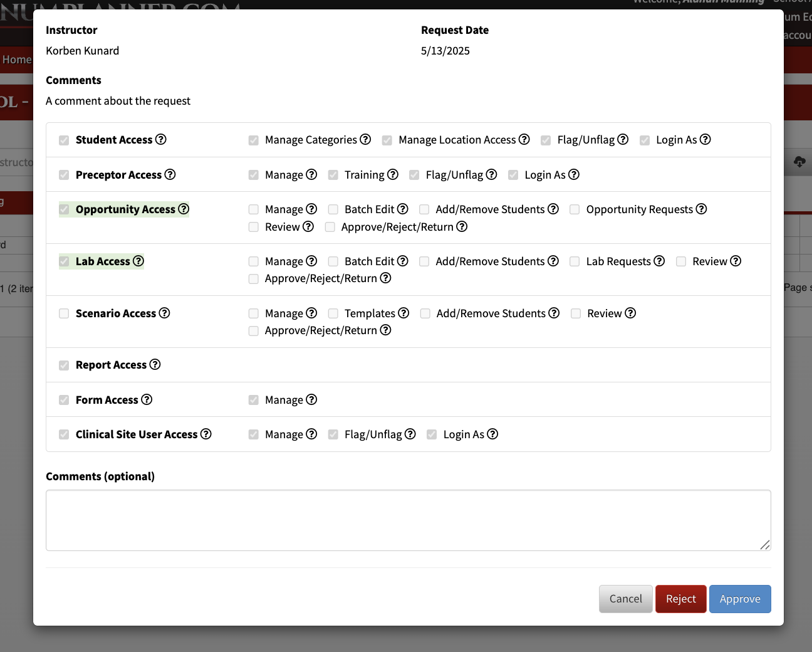The height and width of the screenshot is (652, 812).
Task: Click cloud download icon in background page
Action: point(799,162)
